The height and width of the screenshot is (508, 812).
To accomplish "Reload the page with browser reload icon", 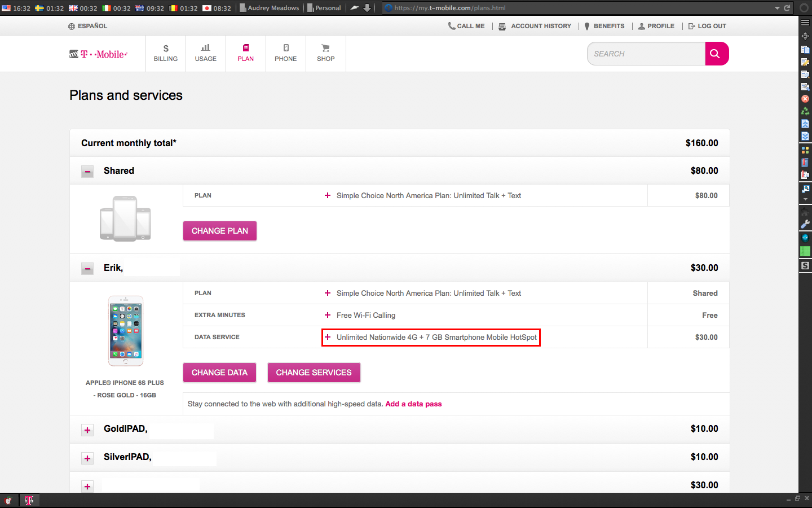I will point(787,8).
